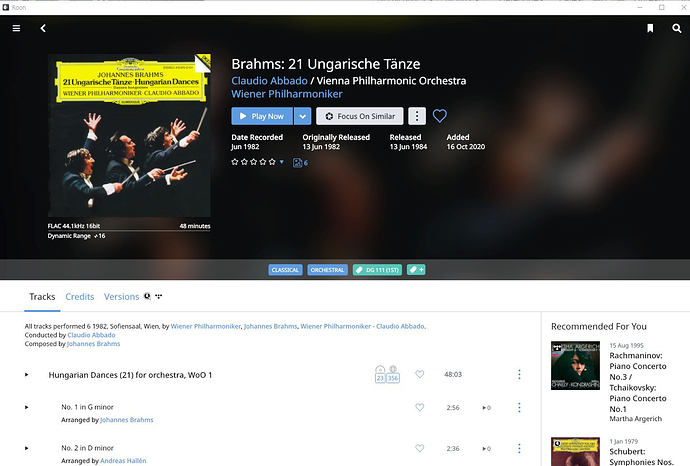690x466 pixels.
Task: Click Roon app icon in title bar
Action: point(6,7)
